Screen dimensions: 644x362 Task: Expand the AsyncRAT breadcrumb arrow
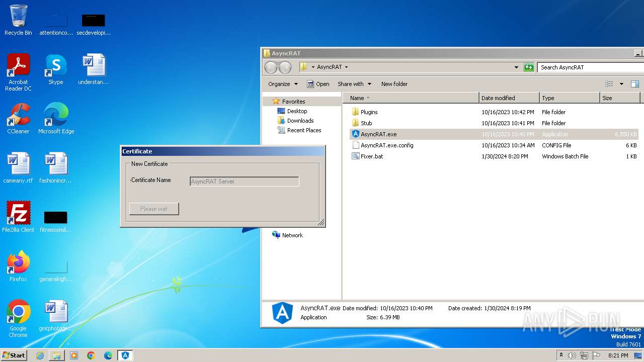coord(346,67)
